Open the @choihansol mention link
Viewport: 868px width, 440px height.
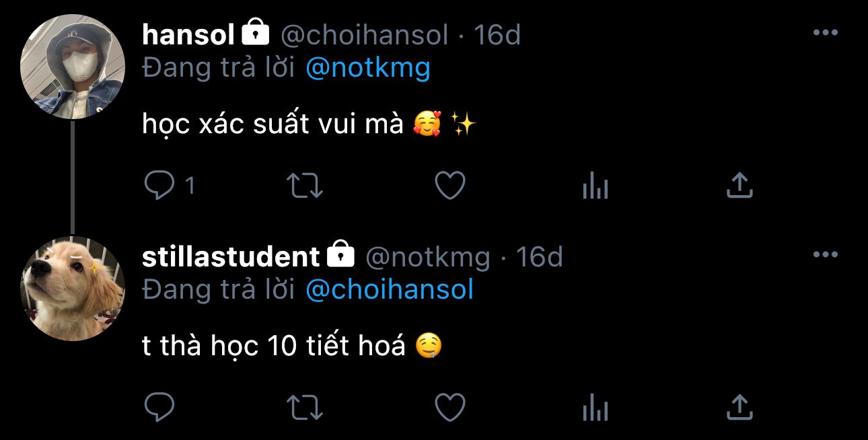(390, 289)
